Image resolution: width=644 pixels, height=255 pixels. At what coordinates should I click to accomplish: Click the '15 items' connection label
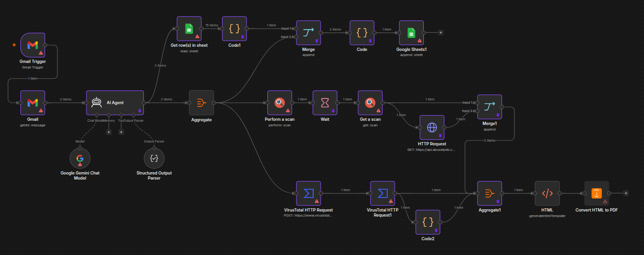coord(211,25)
